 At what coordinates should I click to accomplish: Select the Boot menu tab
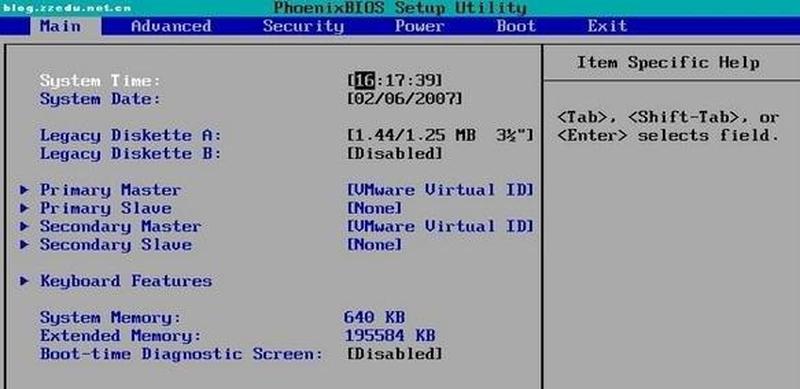[x=516, y=26]
